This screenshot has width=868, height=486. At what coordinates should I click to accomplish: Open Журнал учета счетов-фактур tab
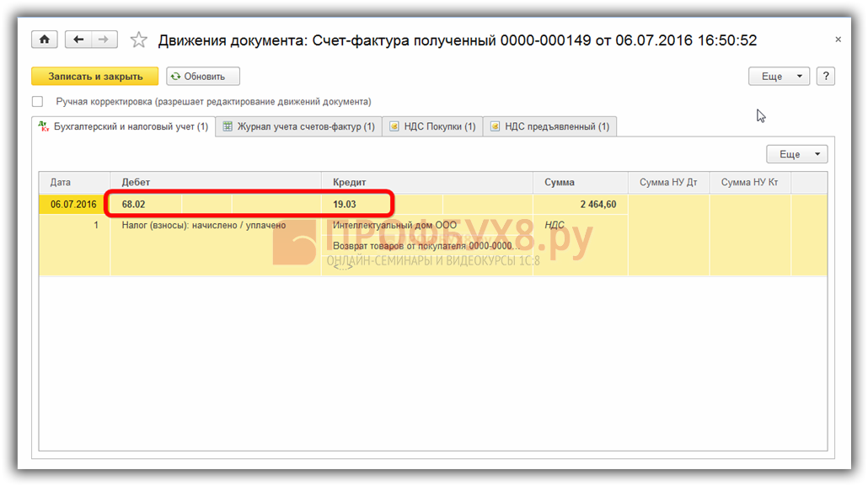pyautogui.click(x=298, y=126)
